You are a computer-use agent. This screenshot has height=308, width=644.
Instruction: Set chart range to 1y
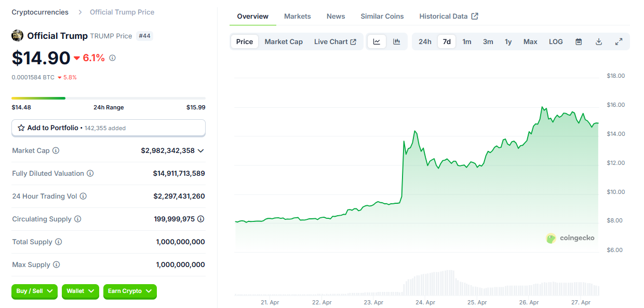508,41
